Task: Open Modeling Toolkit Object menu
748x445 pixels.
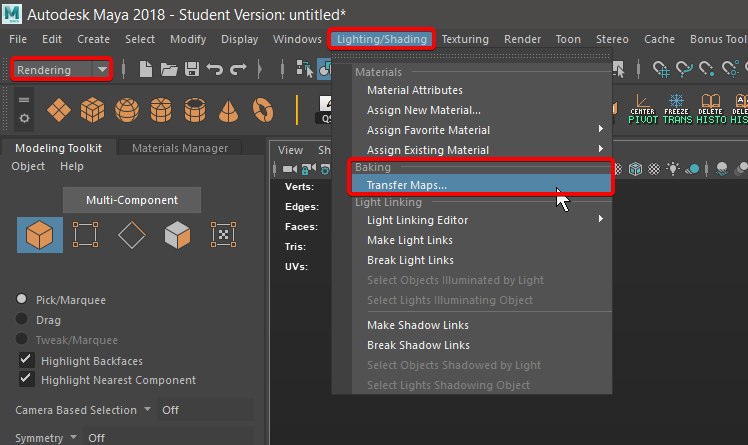Action: [28, 166]
